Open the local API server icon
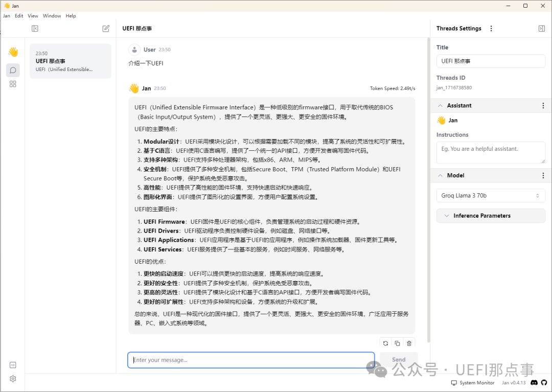 [13, 365]
